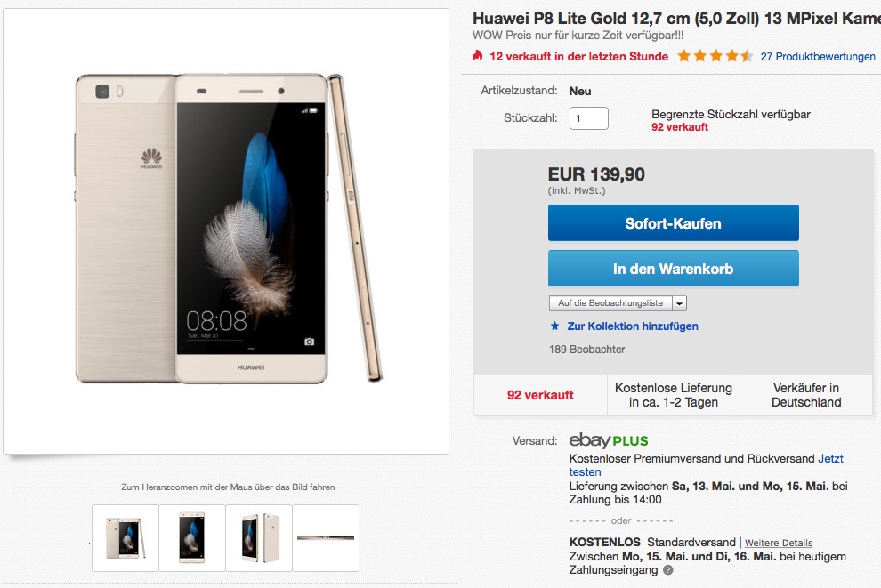The image size is (881, 588).
Task: Open the Beobachtungsliste dropdown arrow
Action: (x=679, y=303)
